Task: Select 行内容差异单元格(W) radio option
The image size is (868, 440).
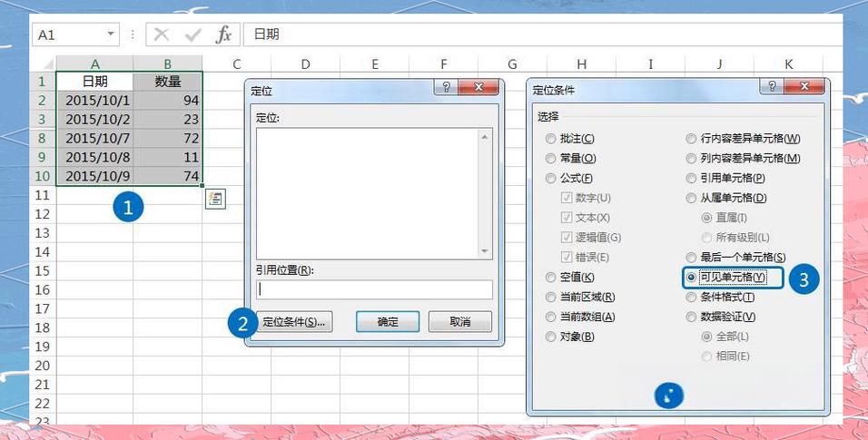Action: (x=744, y=139)
